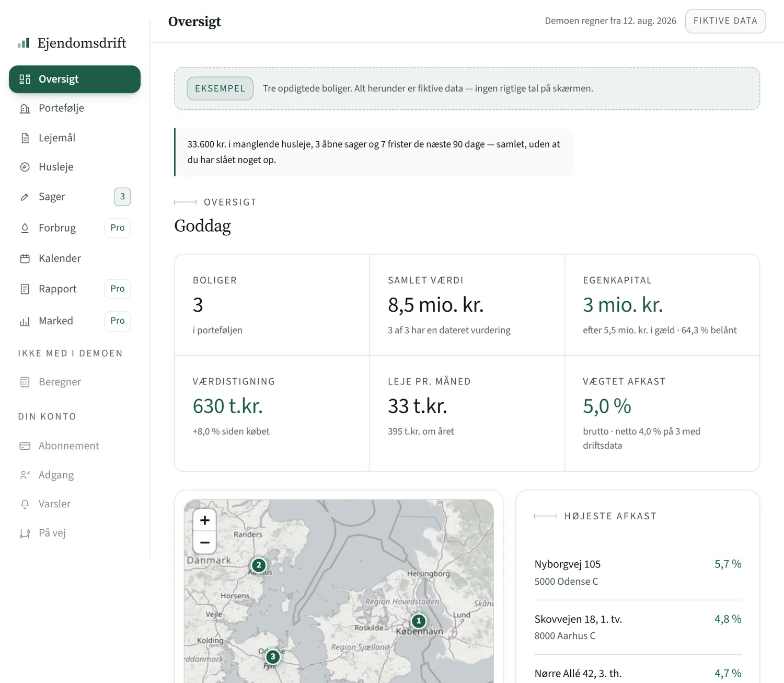Click the Forbrug water-drop icon
This screenshot has height=683, width=784.
(25, 228)
